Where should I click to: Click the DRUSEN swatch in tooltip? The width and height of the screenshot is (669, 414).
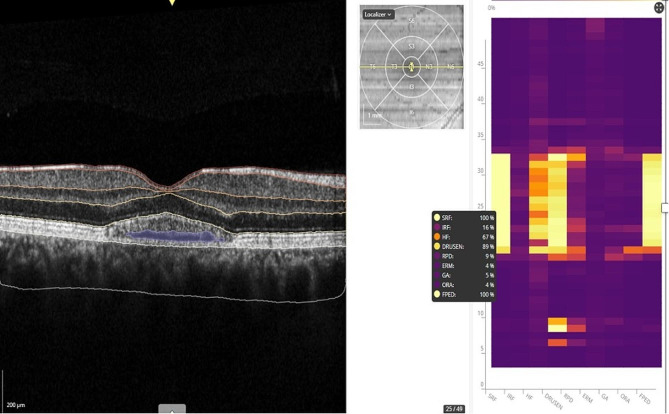(437, 247)
